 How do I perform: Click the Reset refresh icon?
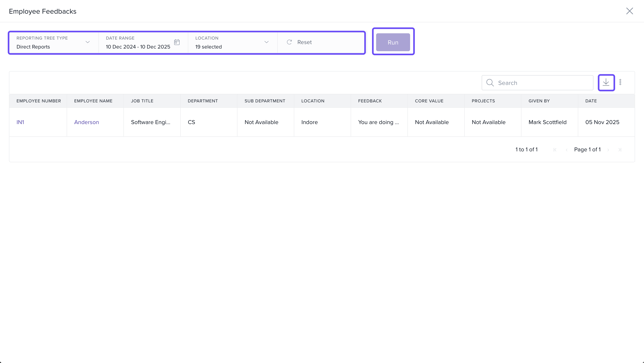click(289, 42)
